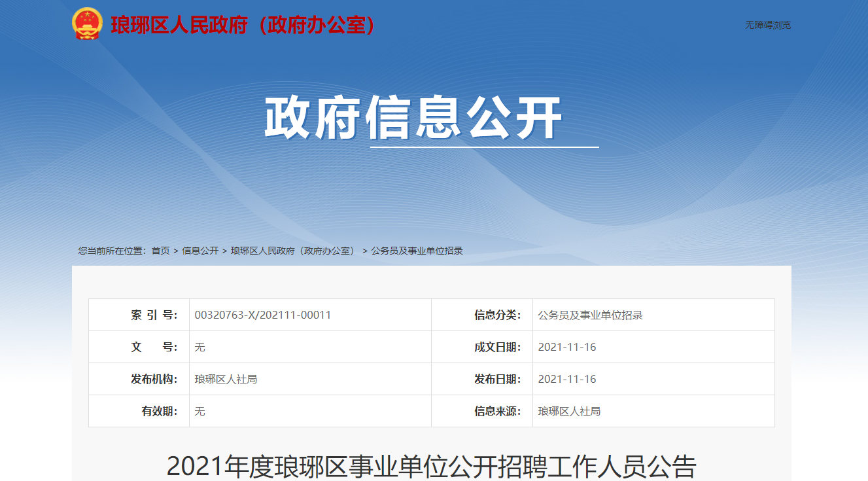Open 信息公开 breadcrumb link
Screen dimensions: 868x481
(200, 251)
